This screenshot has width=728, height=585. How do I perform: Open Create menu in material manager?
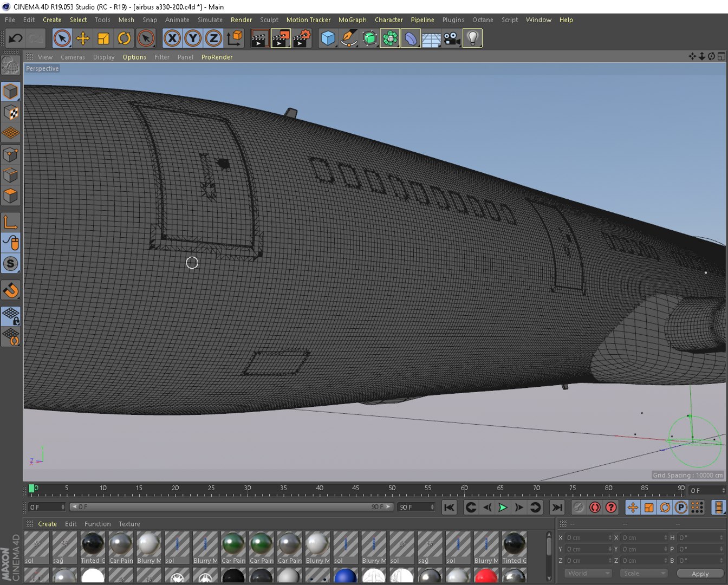click(48, 524)
